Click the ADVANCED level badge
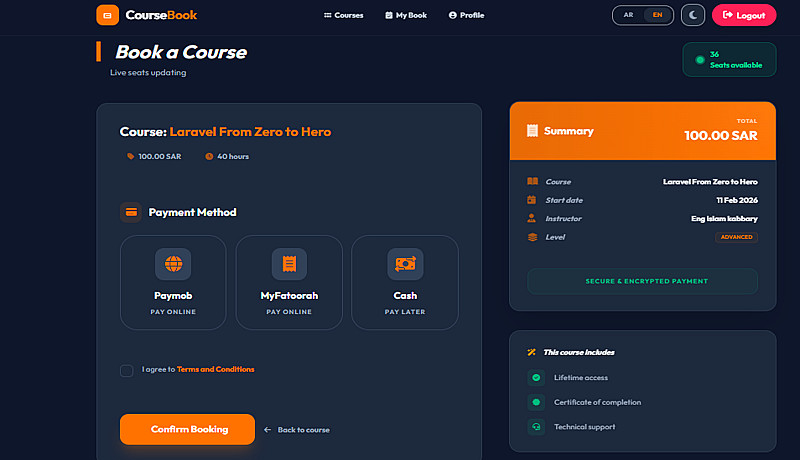This screenshot has width=800, height=460. coord(736,237)
